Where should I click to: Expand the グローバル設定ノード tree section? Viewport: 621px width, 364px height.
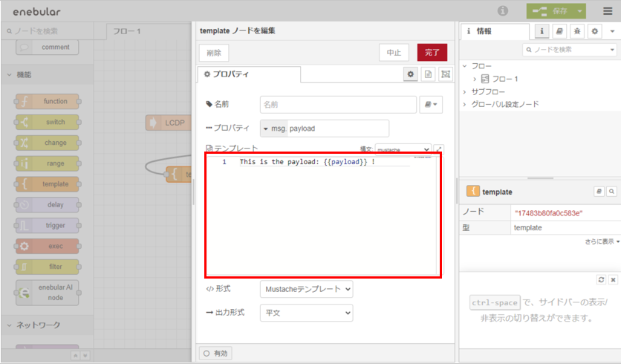pyautogui.click(x=465, y=104)
